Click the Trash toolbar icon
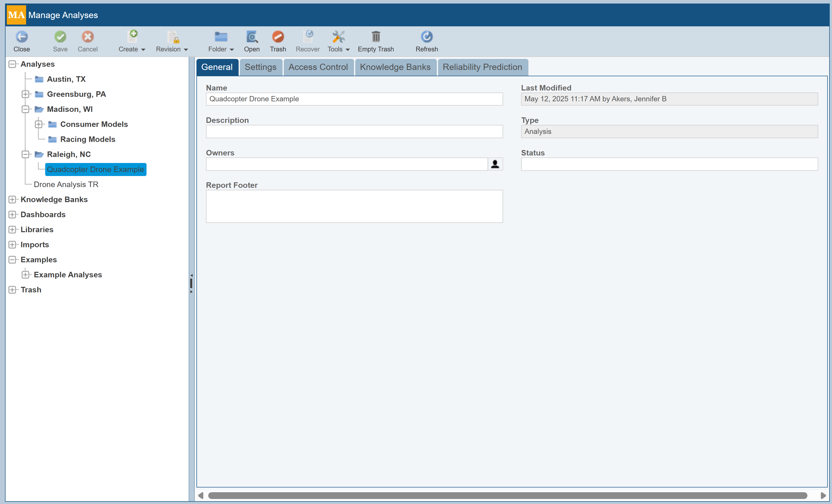This screenshot has width=832, height=504. coord(278,37)
